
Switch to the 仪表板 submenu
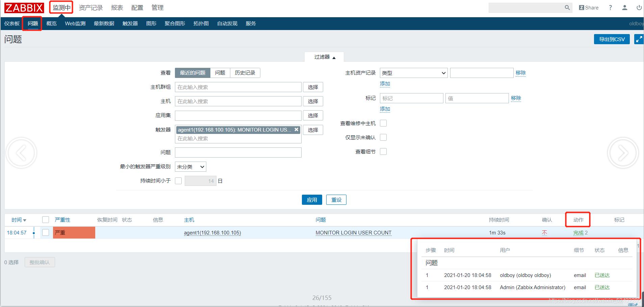[x=12, y=23]
